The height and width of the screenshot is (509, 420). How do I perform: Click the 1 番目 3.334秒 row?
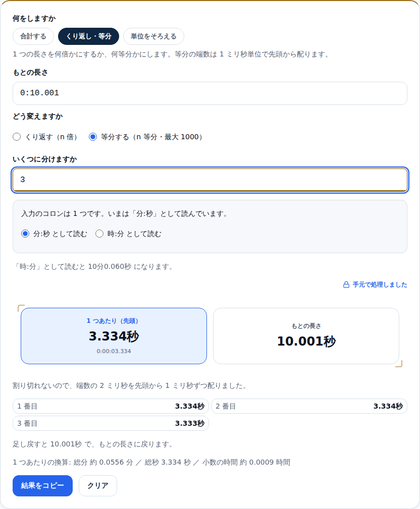click(x=111, y=406)
